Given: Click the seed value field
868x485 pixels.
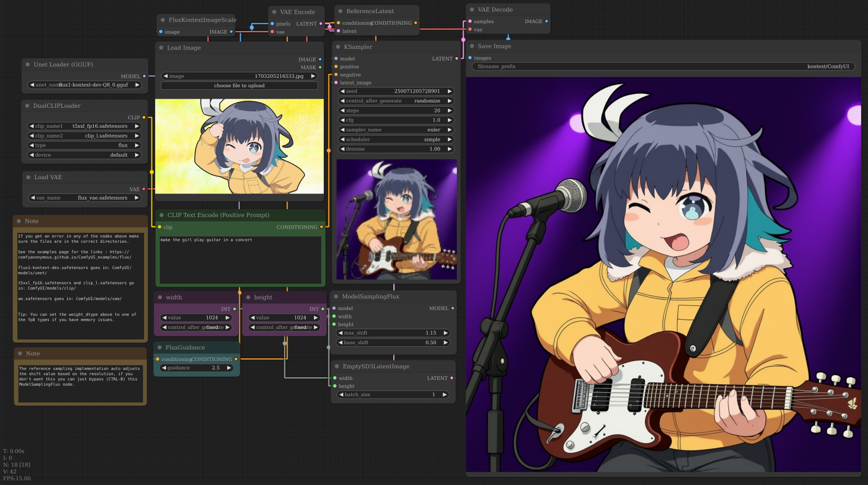Looking at the screenshot, I should 396,91.
